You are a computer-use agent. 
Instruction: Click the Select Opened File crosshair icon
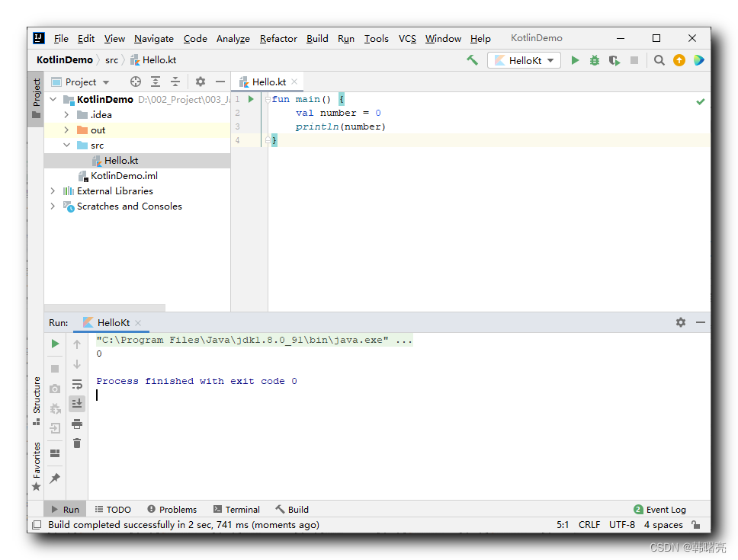(x=136, y=82)
